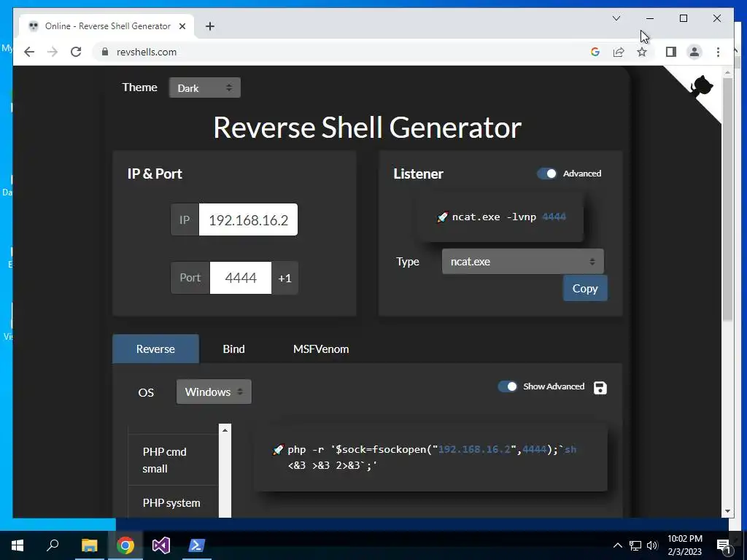Open Visual Studio from taskbar

pyautogui.click(x=161, y=545)
